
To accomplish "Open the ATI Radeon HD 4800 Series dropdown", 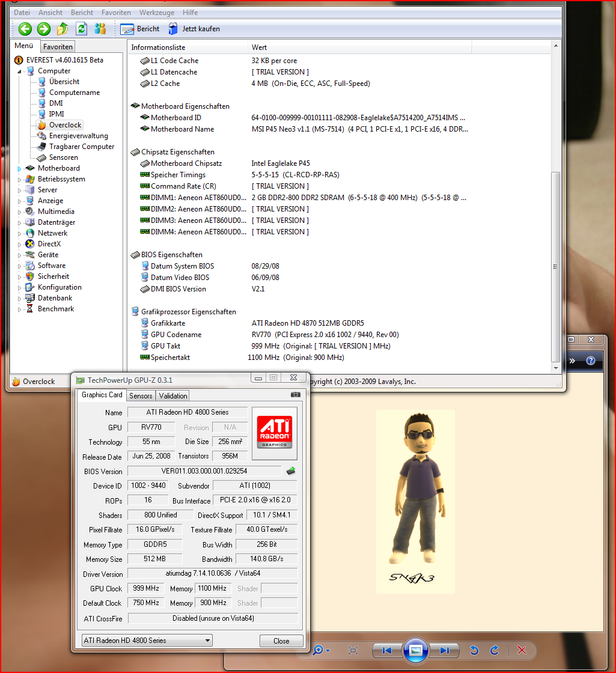I will tap(147, 641).
